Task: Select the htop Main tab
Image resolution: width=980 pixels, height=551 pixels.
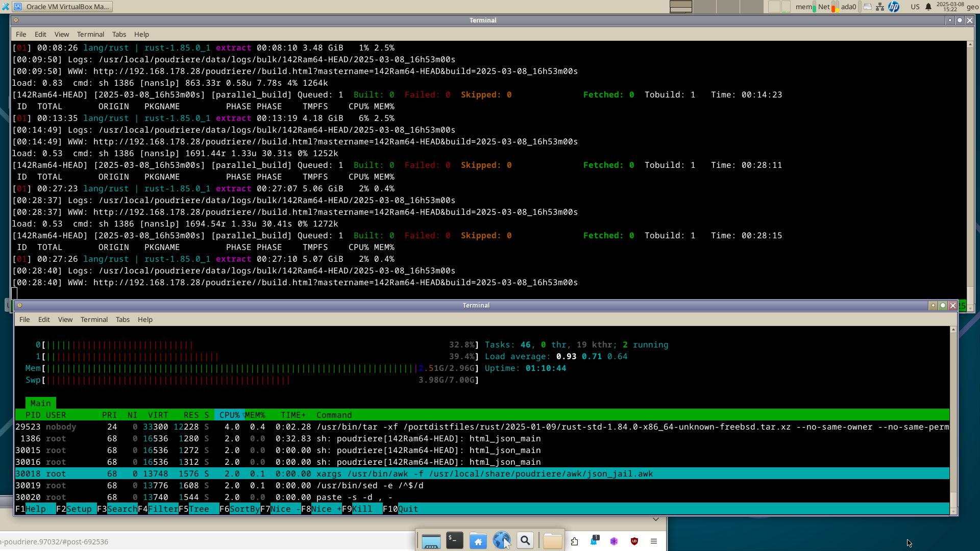Action: (x=40, y=404)
